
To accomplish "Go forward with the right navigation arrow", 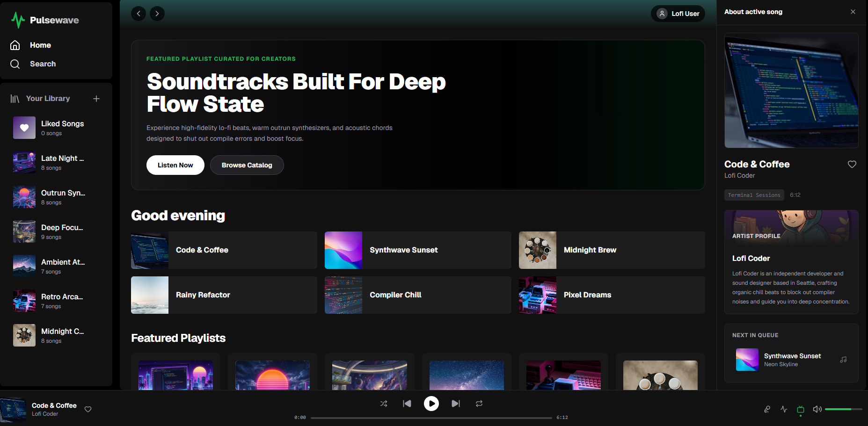I will click(x=157, y=14).
